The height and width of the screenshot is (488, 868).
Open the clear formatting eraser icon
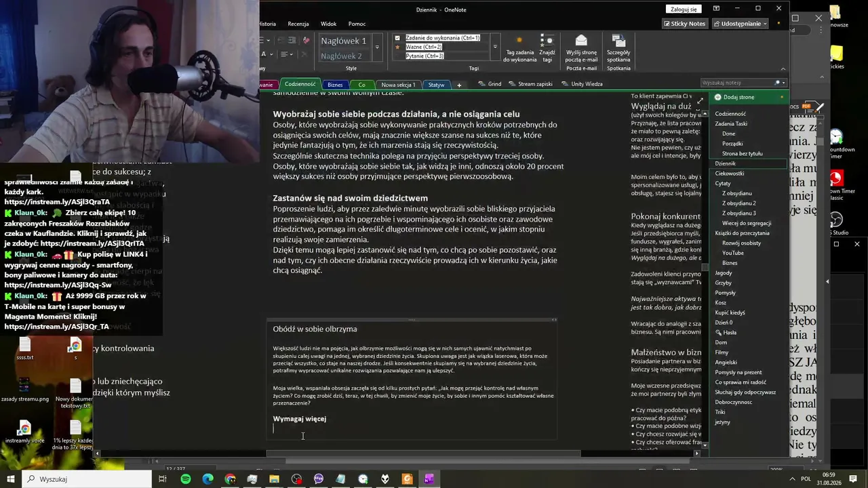pos(307,40)
